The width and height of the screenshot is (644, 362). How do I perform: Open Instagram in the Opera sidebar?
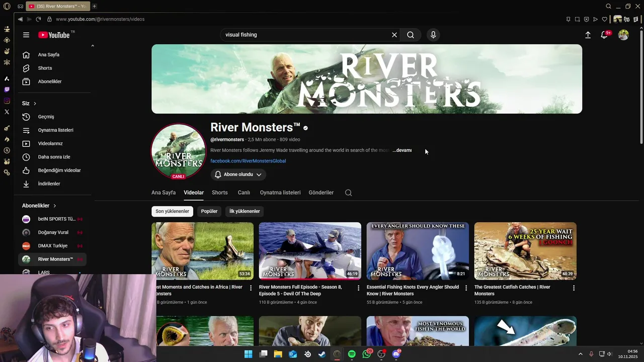[x=7, y=101]
